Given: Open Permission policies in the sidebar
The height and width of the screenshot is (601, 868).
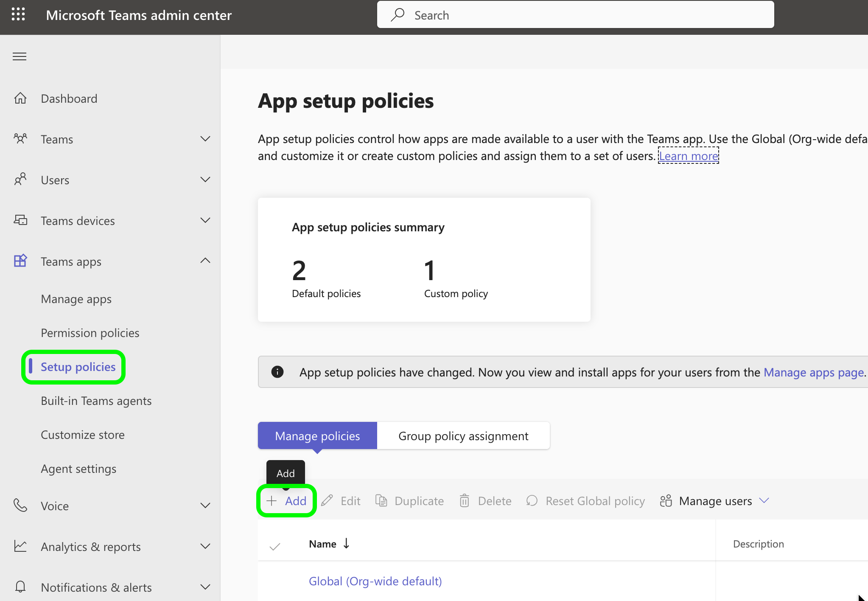Looking at the screenshot, I should coord(90,333).
